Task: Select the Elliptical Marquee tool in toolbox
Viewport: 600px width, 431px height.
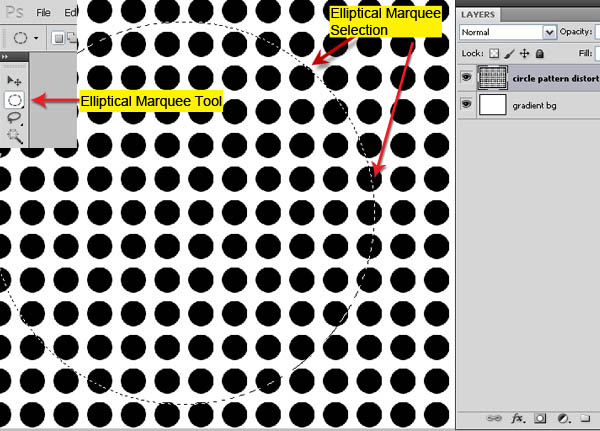Action: [x=14, y=99]
